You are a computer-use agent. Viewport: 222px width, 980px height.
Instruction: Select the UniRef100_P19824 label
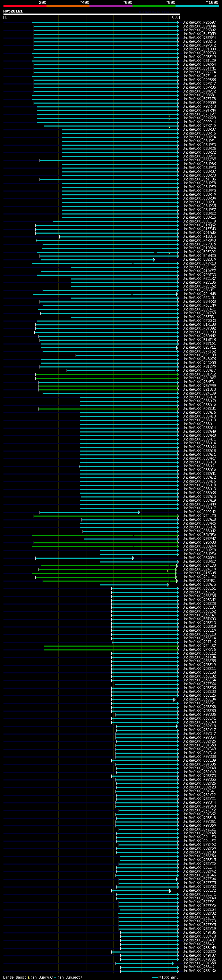point(199,248)
